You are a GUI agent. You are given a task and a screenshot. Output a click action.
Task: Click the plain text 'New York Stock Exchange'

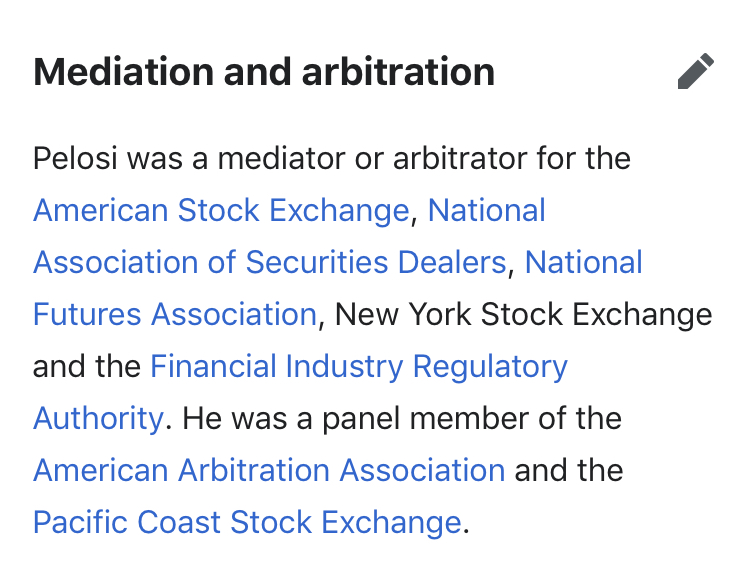coord(524,315)
